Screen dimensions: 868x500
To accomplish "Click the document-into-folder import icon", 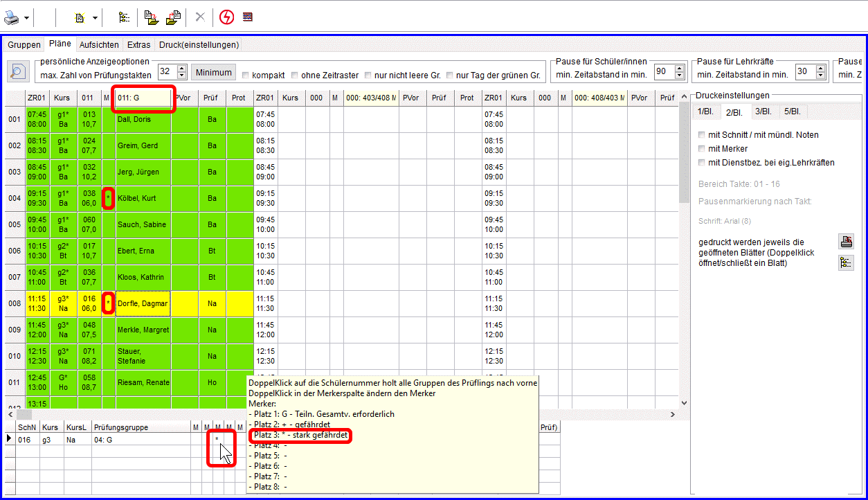I will click(x=152, y=17).
